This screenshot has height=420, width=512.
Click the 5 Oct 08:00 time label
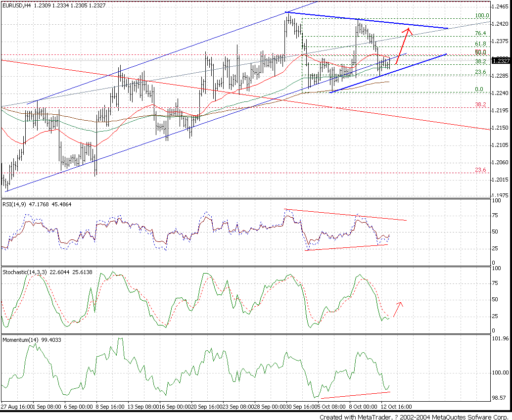click(x=331, y=407)
